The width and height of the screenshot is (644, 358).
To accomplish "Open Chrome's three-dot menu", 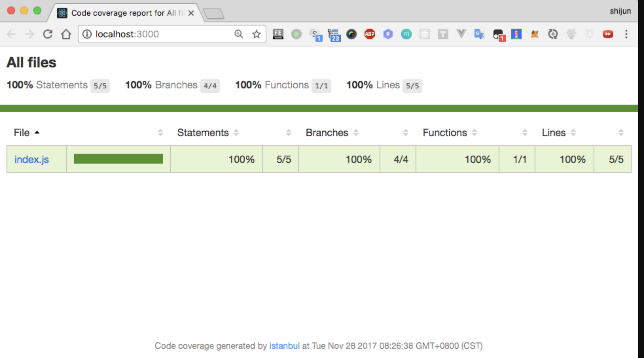I will 626,34.
